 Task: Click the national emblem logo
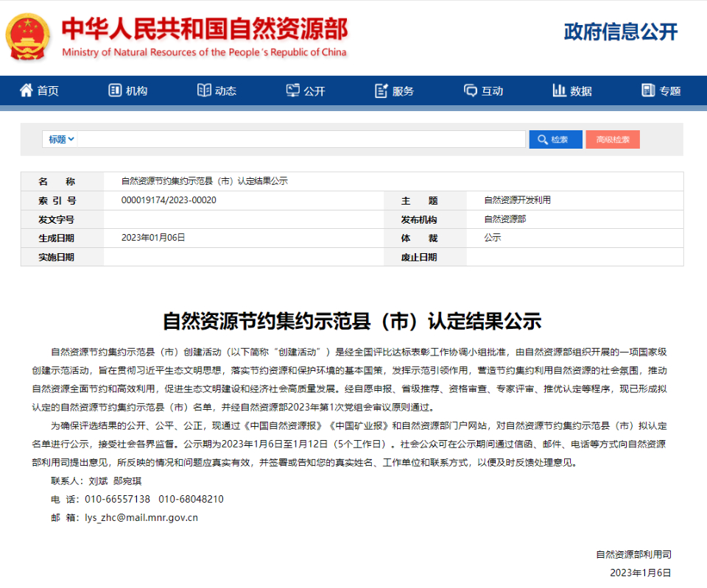tap(29, 35)
